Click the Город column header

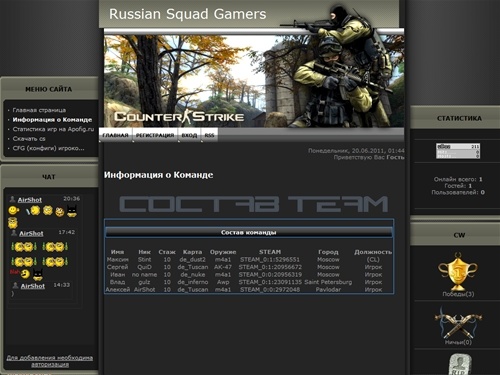pyautogui.click(x=328, y=252)
